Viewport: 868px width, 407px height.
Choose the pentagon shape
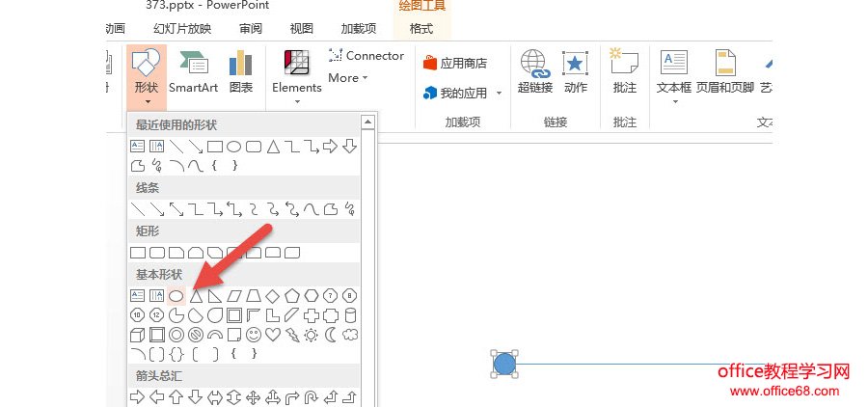(292, 296)
